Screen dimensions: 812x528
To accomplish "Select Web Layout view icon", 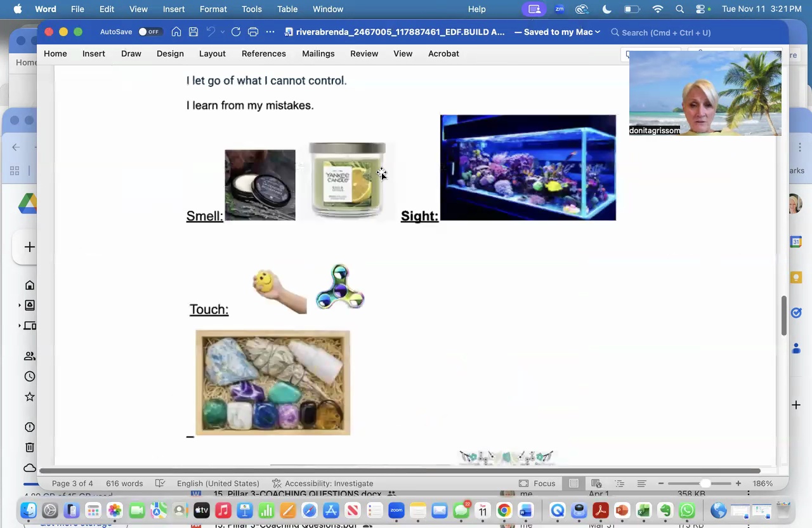I will pos(596,483).
